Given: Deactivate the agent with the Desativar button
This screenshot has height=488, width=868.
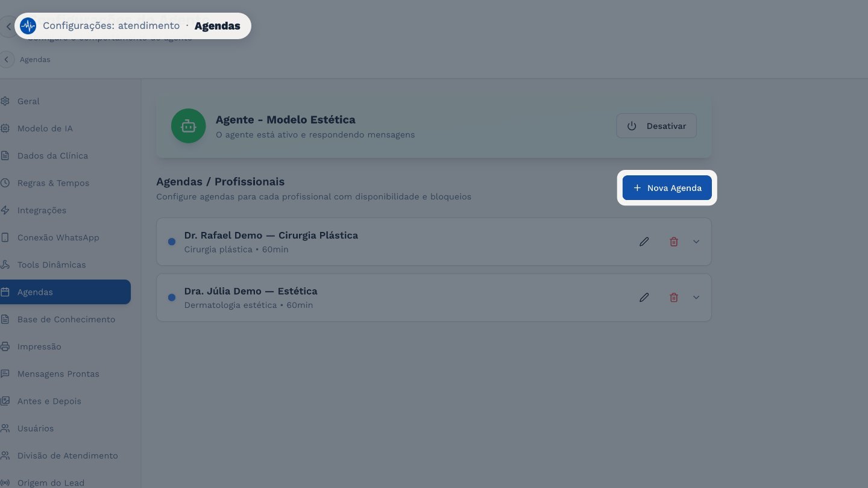Looking at the screenshot, I should (656, 126).
